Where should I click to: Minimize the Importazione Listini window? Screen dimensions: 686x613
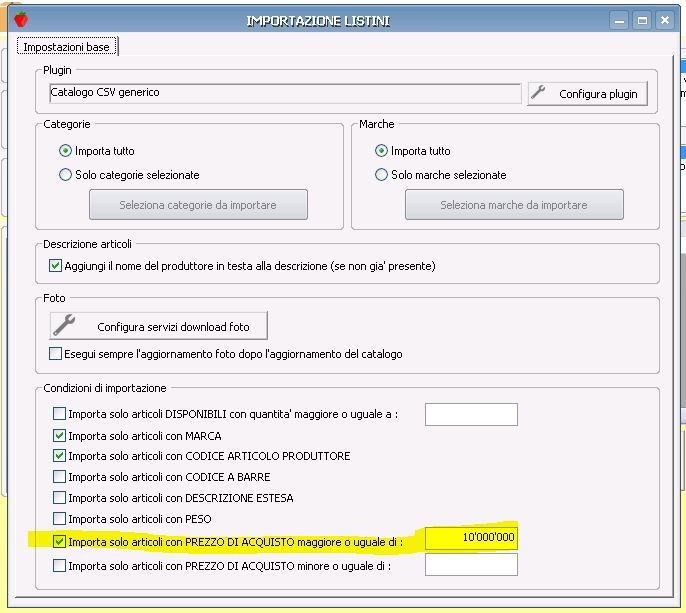[619, 21]
